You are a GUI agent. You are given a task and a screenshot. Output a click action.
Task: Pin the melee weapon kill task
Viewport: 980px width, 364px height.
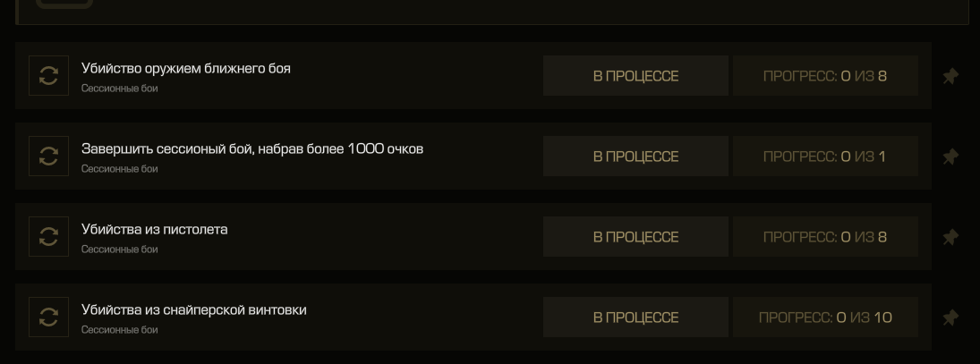tap(950, 76)
